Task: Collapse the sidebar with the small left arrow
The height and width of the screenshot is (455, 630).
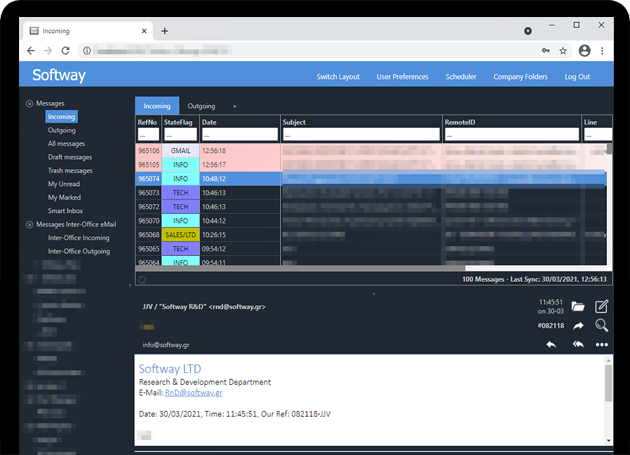Action: [130, 285]
